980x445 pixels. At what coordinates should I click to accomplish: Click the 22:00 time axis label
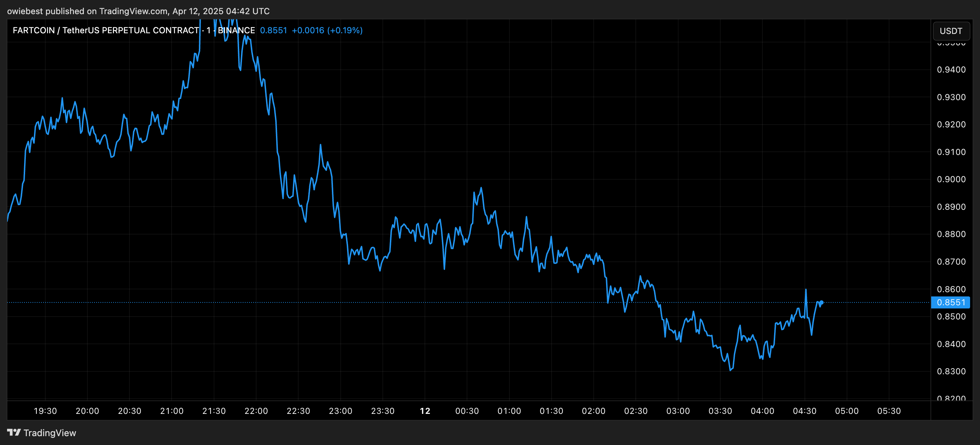coord(256,411)
